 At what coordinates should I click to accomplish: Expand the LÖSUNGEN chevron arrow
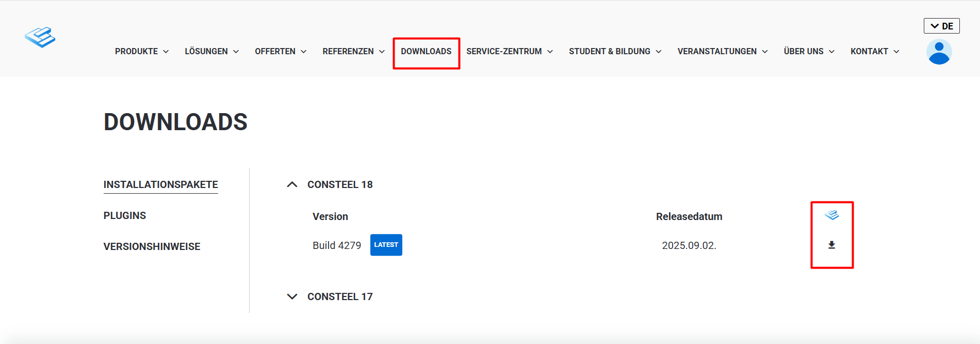tap(236, 52)
